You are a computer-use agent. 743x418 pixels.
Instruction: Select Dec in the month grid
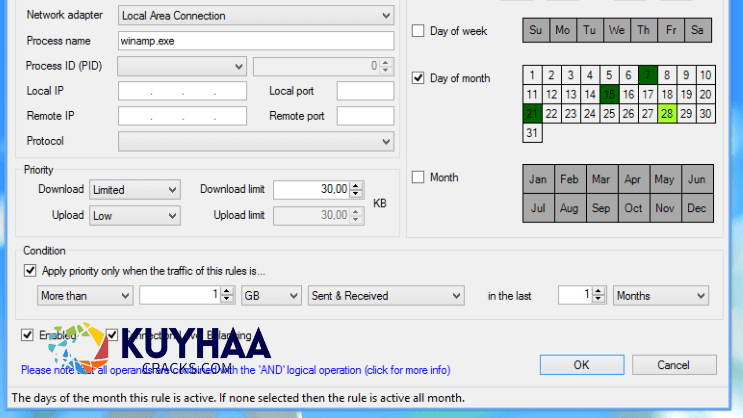[x=696, y=208]
